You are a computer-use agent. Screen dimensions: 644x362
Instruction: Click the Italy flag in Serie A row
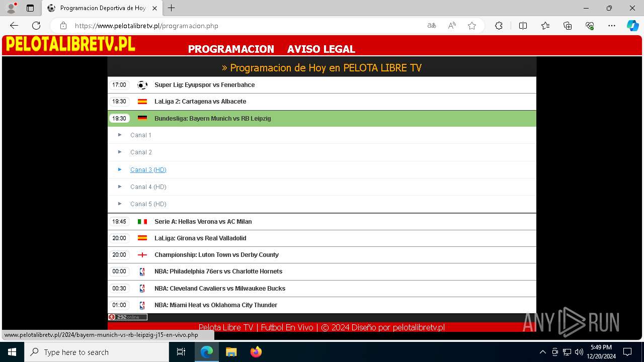[x=142, y=222]
